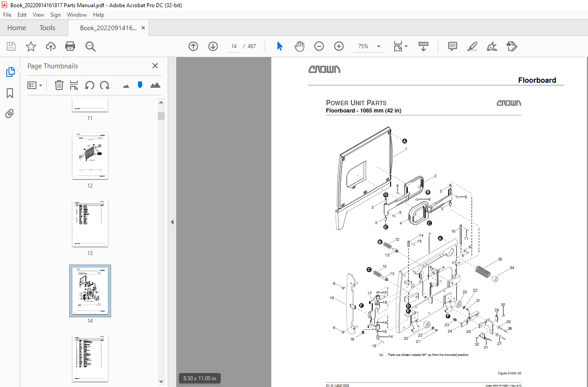Collapse the navigation pane arrow
The height and width of the screenshot is (387, 588).
(x=172, y=222)
